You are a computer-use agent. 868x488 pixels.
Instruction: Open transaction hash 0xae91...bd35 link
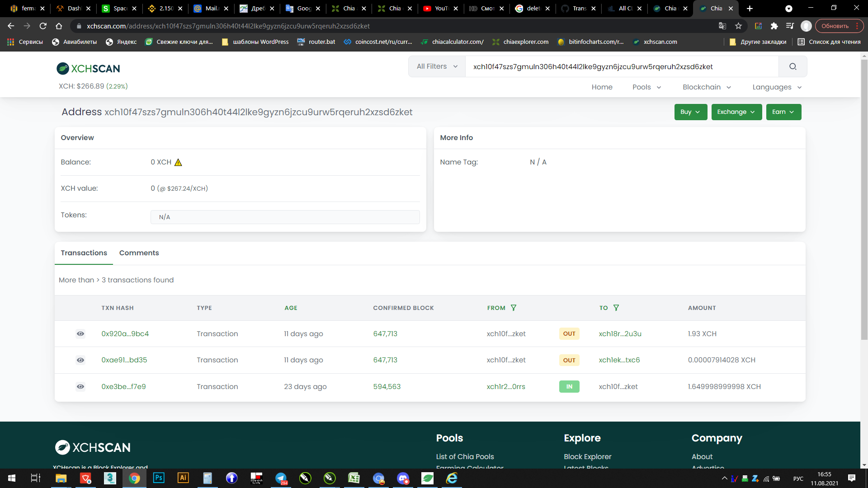(124, 360)
